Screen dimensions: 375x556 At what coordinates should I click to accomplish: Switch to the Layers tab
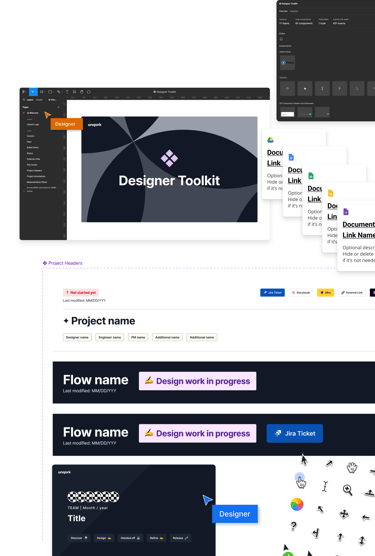[x=30, y=100]
